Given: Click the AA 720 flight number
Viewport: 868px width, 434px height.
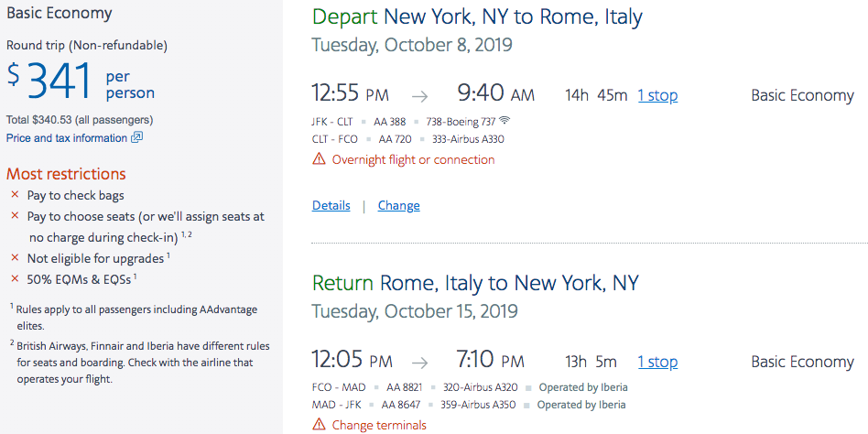Looking at the screenshot, I should pos(396,139).
